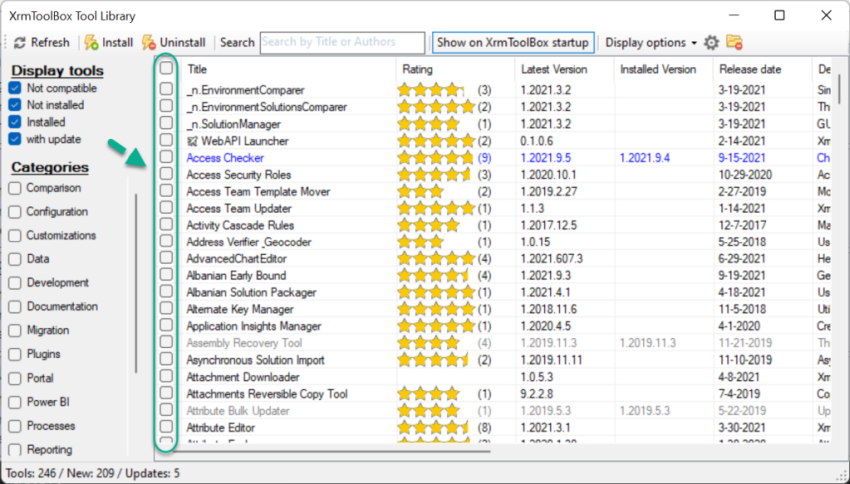850x484 pixels.
Task: Check the Development category
Action: [x=15, y=283]
